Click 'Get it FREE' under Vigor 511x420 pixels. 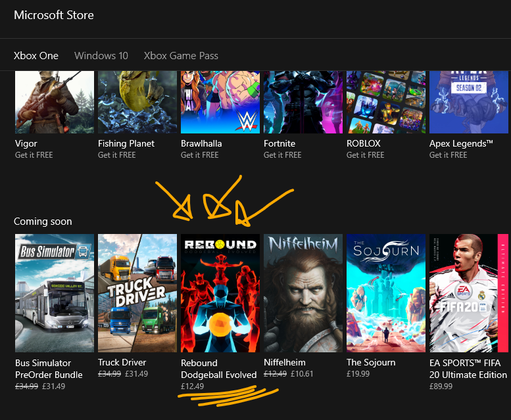(x=34, y=155)
